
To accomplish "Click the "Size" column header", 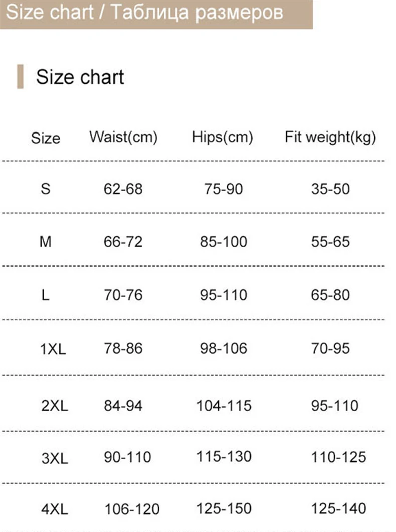I will coord(45,138).
